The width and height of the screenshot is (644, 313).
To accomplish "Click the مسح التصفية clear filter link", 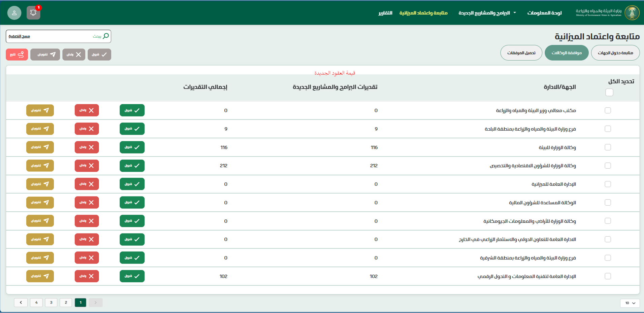I will (x=19, y=36).
